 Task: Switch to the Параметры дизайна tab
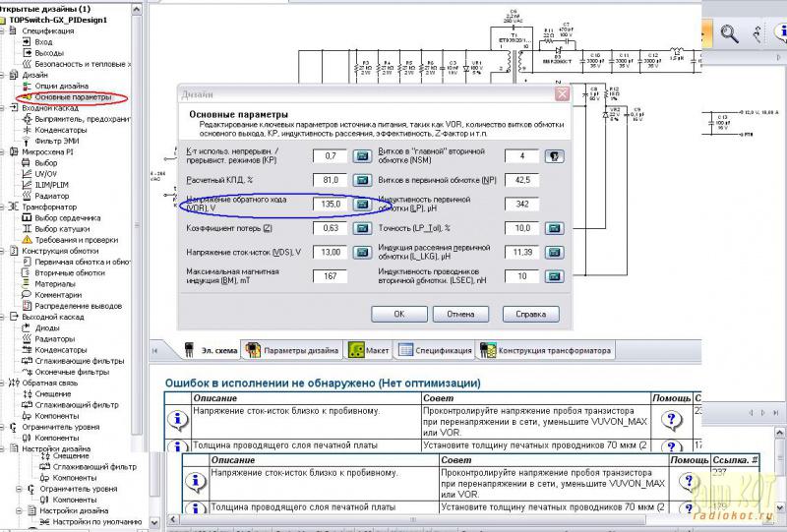click(x=292, y=350)
